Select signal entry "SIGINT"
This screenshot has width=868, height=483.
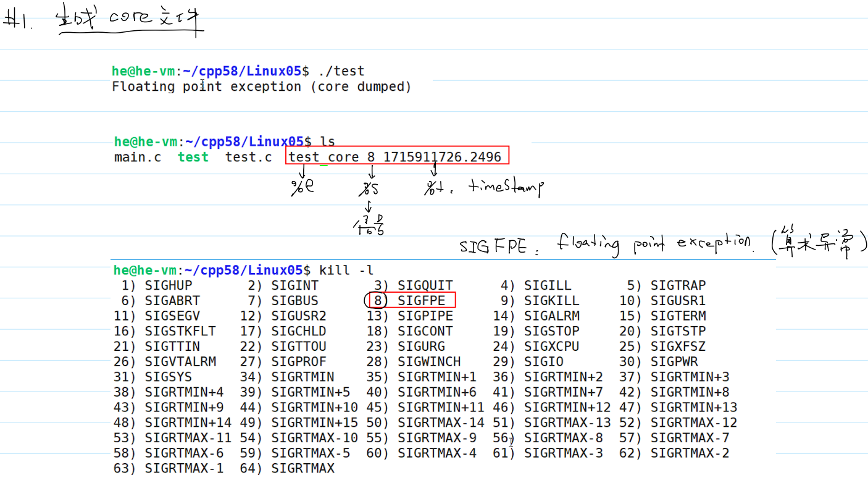coord(295,286)
